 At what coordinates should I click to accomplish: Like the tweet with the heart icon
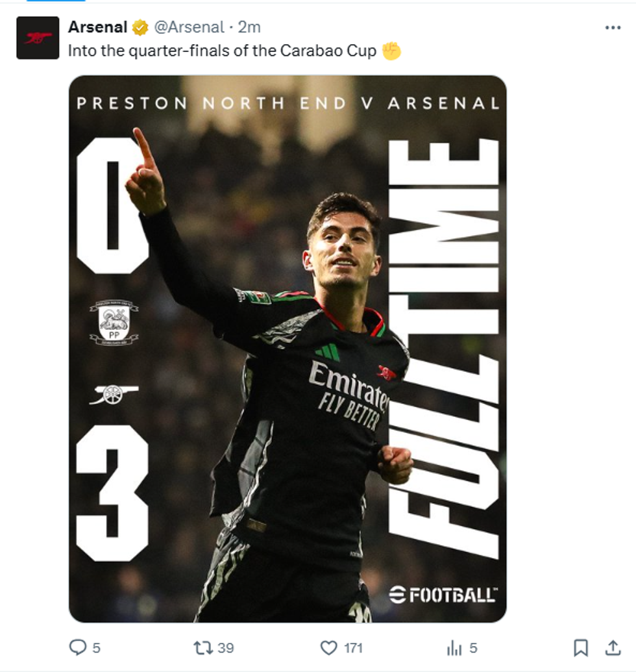pos(330,647)
